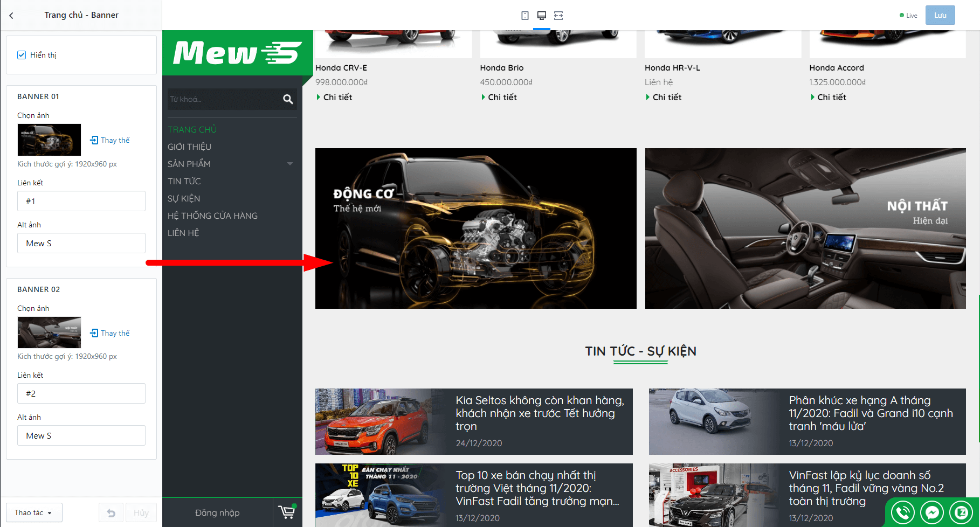Switch to mobile preview icon
980x527 pixels.
pos(525,16)
